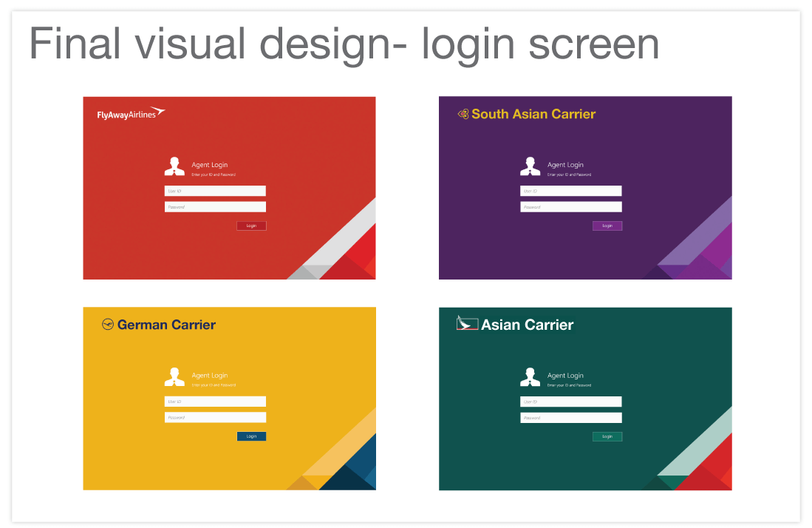Click the Password field on FlyAway Airlines
The height and width of the screenshot is (528, 812).
click(214, 206)
